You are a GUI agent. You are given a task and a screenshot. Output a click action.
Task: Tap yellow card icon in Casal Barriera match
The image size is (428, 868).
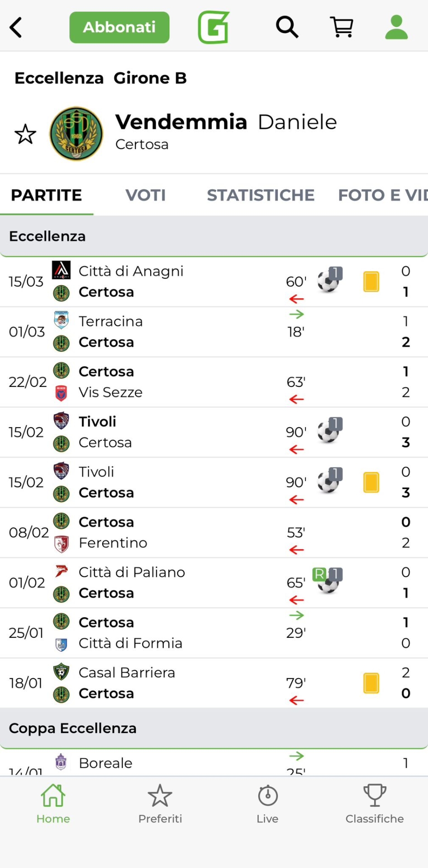[x=371, y=683]
